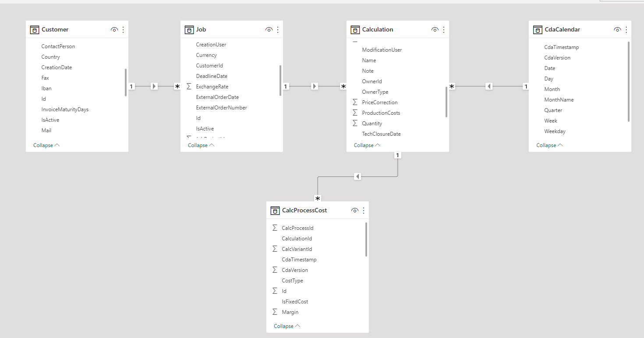Click the CalcProcessCost table icon
Screen dimensions: 644x338
pyautogui.click(x=275, y=211)
